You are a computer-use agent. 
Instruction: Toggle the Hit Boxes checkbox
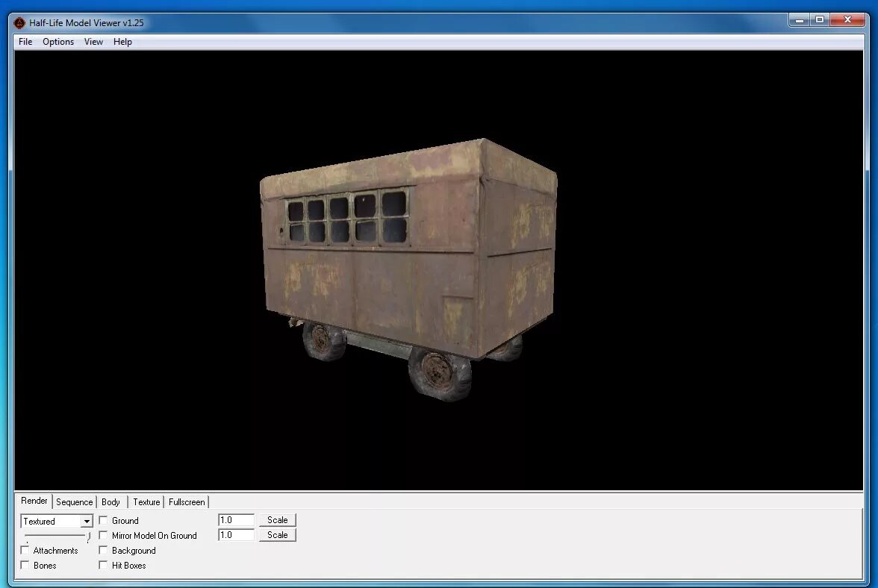(103, 566)
